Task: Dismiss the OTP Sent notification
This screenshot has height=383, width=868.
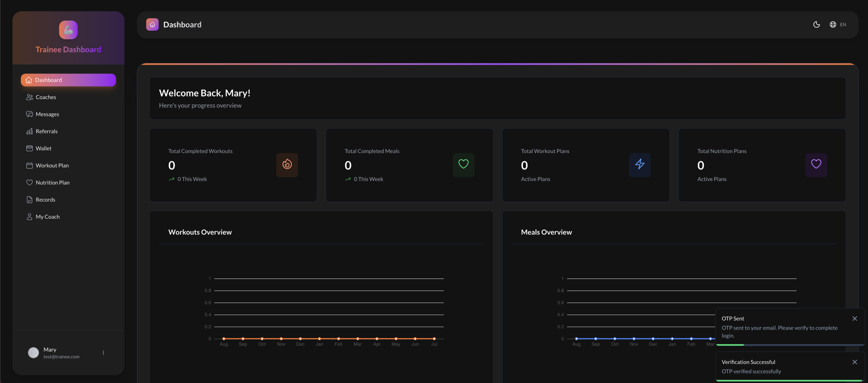Action: (x=854, y=319)
